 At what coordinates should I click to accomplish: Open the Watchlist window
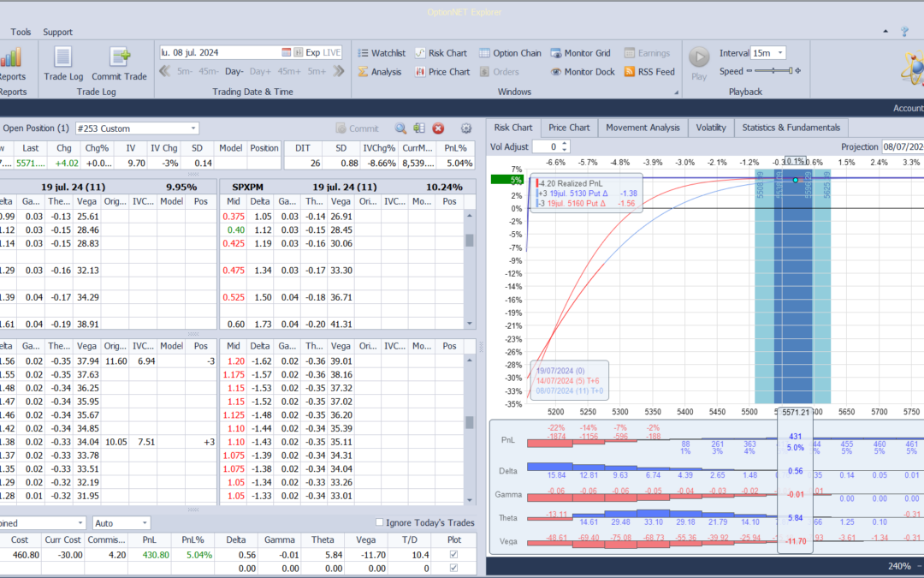tap(382, 53)
